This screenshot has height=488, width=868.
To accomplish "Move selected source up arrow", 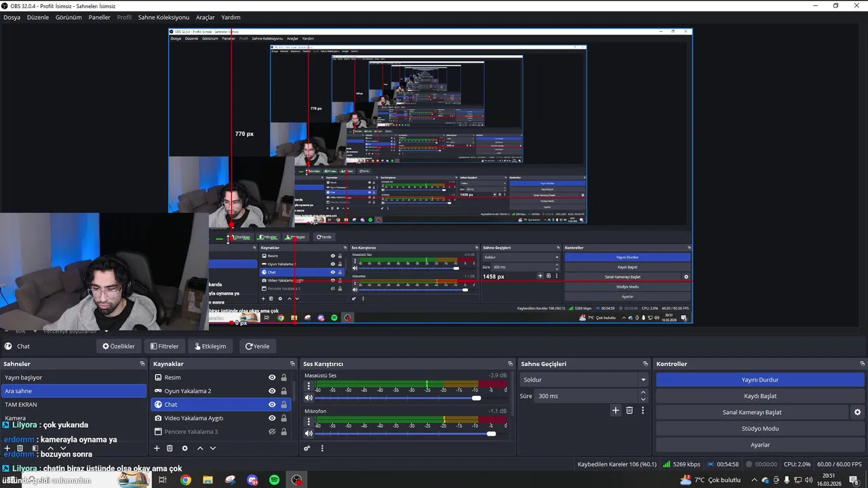I will click(x=200, y=448).
